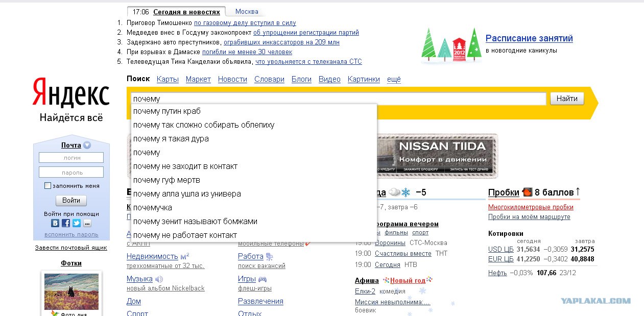Image resolution: width=644 pixels, height=316 pixels.
Task: Open the Маркет tab
Action: [198, 79]
